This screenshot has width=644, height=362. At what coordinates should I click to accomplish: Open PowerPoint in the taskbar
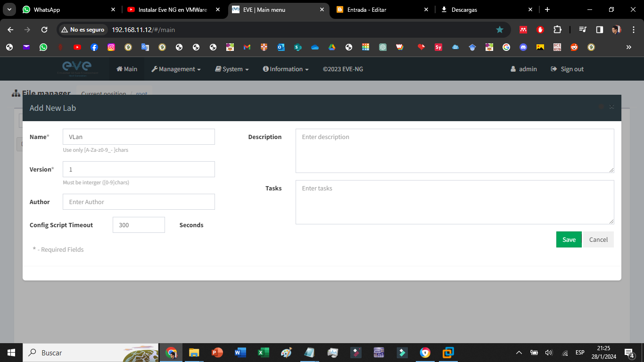(x=217, y=353)
